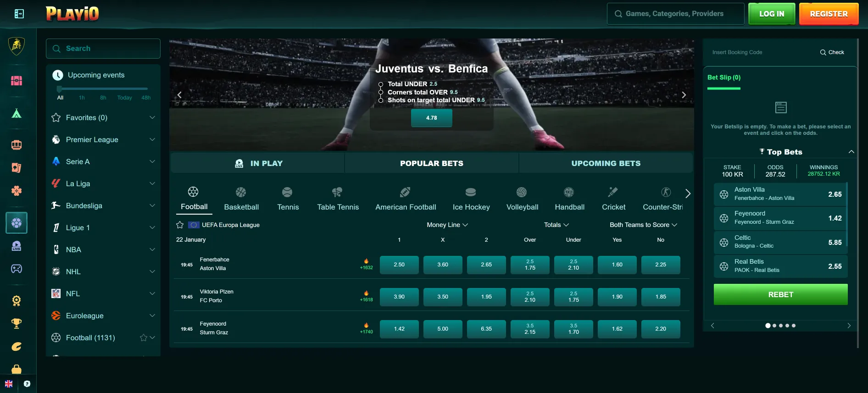Click the sidebar collapse icon beside the logo
This screenshot has height=393, width=868.
[19, 14]
